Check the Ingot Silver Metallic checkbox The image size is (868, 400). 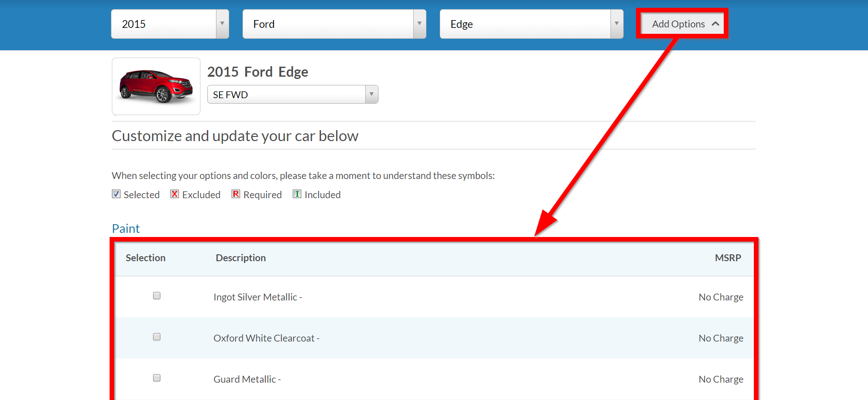157,295
